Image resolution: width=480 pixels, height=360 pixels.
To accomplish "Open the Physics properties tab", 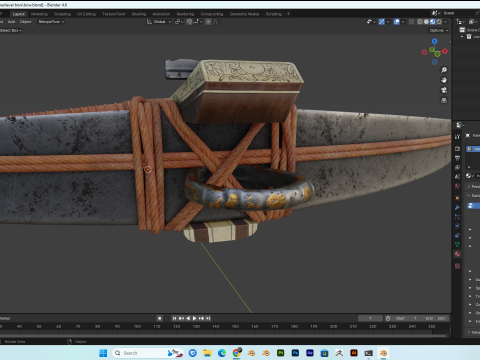I will (457, 226).
